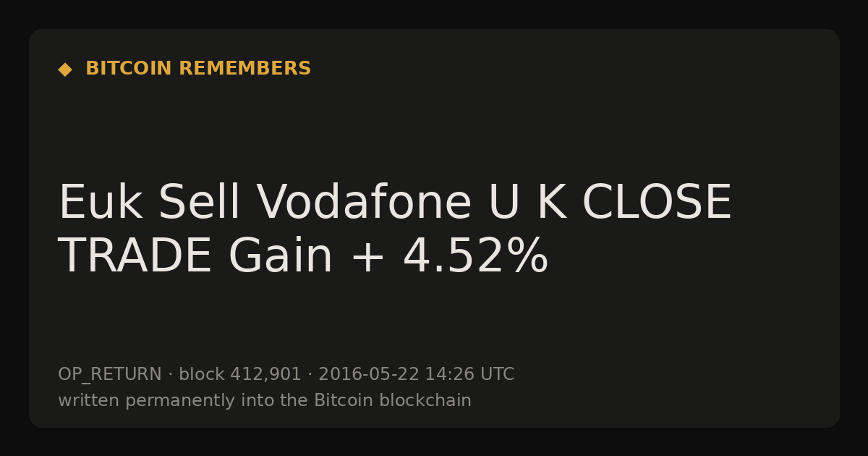868x456 pixels.
Task: Click the plus sign before 4.52%
Action: coord(367,259)
